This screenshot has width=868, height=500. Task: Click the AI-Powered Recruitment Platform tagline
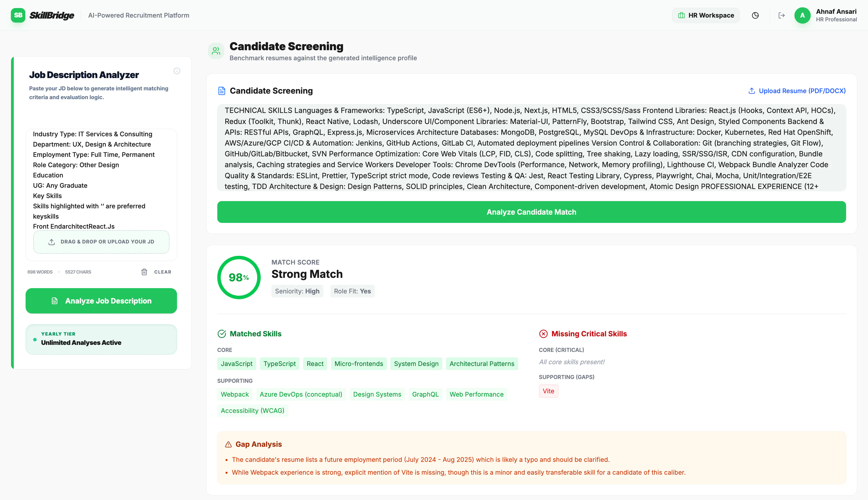pos(138,16)
